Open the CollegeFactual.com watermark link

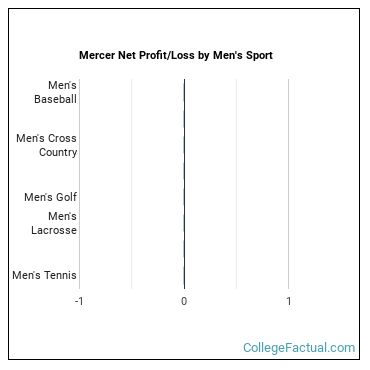pyautogui.click(x=299, y=348)
